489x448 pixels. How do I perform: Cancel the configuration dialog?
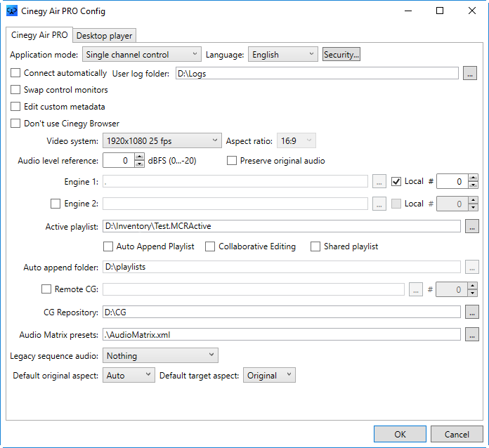click(457, 434)
